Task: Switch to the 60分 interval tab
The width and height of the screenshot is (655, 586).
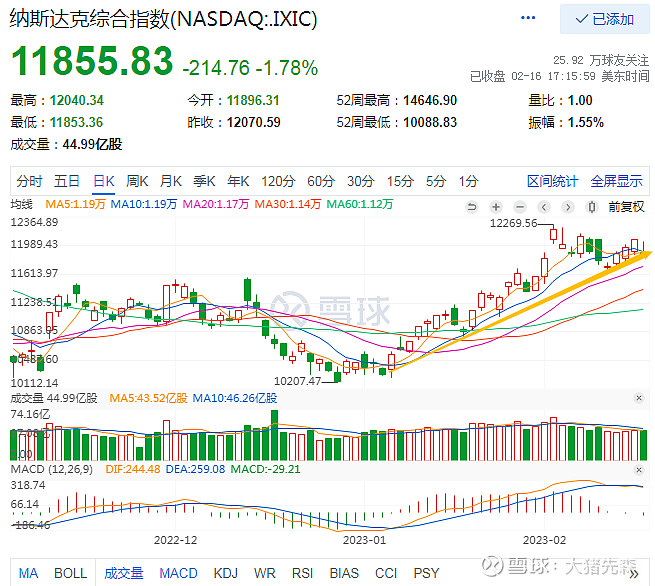Action: (321, 181)
